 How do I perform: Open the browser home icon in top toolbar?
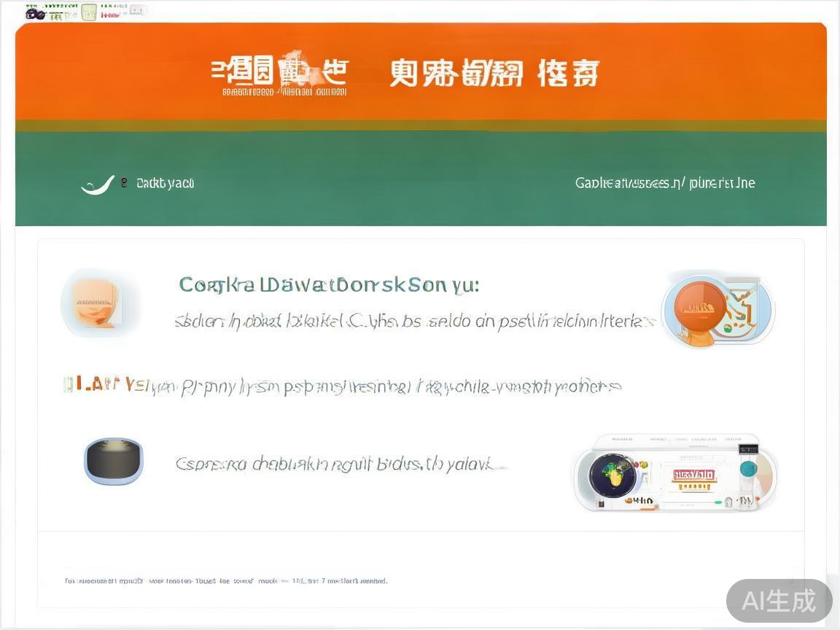pyautogui.click(x=87, y=12)
